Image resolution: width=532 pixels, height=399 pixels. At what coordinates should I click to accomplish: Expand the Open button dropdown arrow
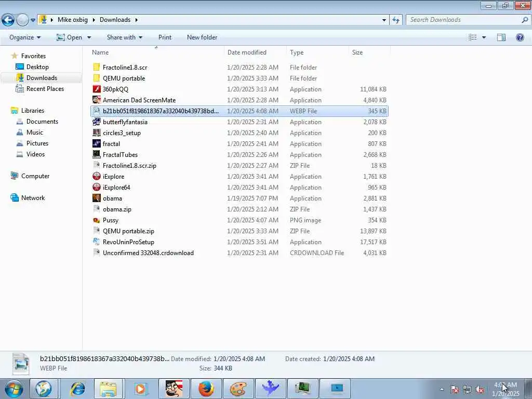[x=89, y=37]
